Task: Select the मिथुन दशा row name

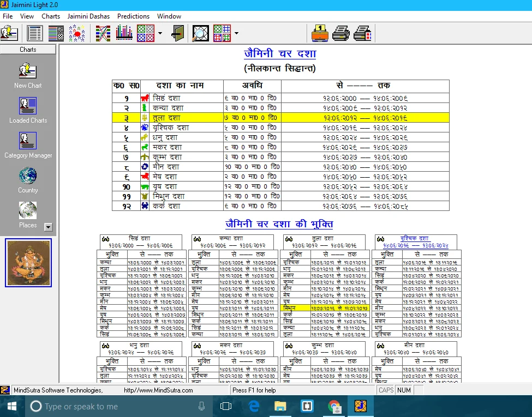Action: pyautogui.click(x=169, y=197)
